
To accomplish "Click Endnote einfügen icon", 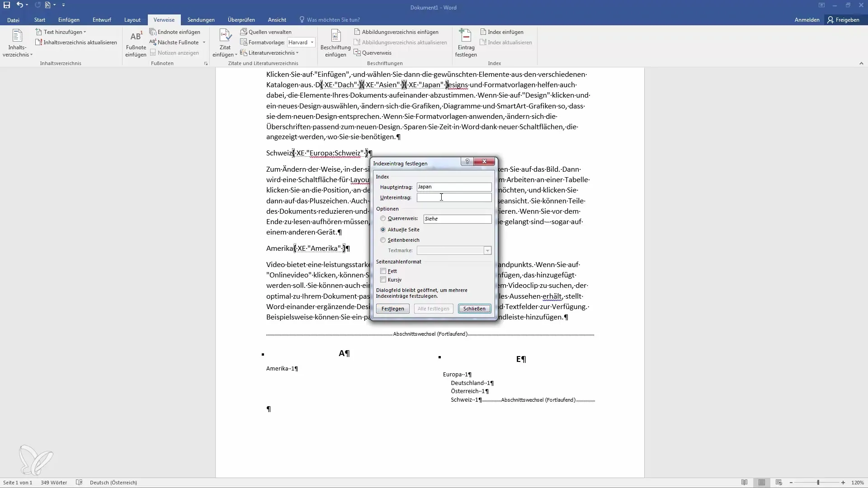I will tap(153, 32).
